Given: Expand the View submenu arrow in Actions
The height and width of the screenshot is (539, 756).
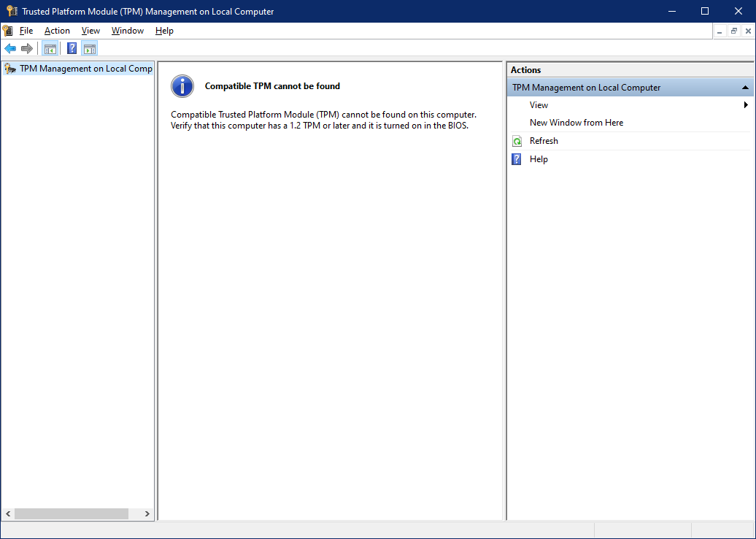Looking at the screenshot, I should (746, 104).
